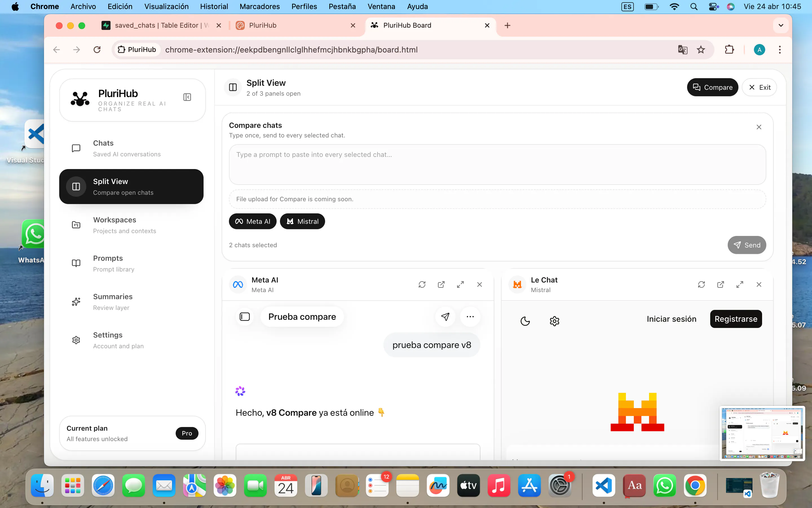Click the Pro plan badge
The width and height of the screenshot is (812, 508).
[187, 433]
